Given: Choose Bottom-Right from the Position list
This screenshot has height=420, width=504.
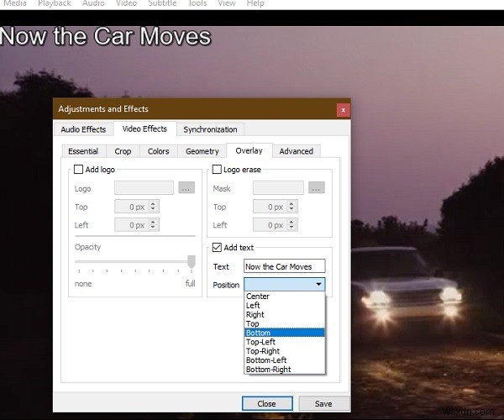Looking at the screenshot, I should click(x=285, y=370).
